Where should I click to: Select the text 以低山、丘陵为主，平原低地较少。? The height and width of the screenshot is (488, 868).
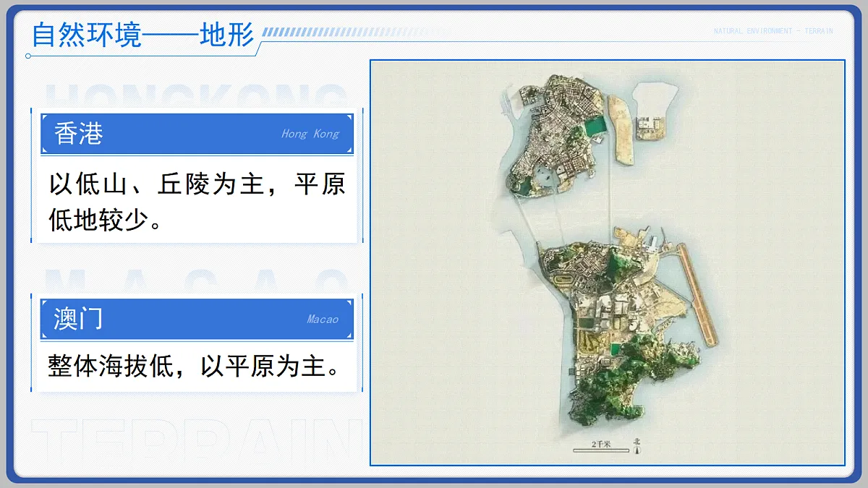coord(197,202)
